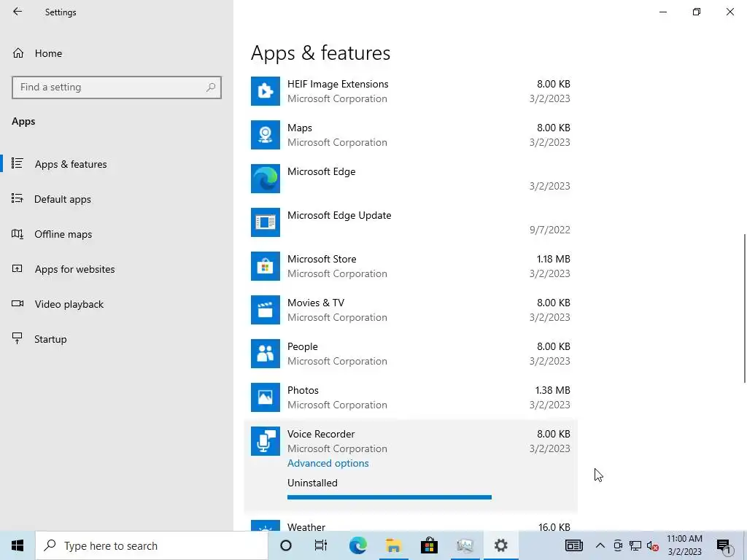747x560 pixels.
Task: Click the Settings gear in the taskbar
Action: click(500, 545)
